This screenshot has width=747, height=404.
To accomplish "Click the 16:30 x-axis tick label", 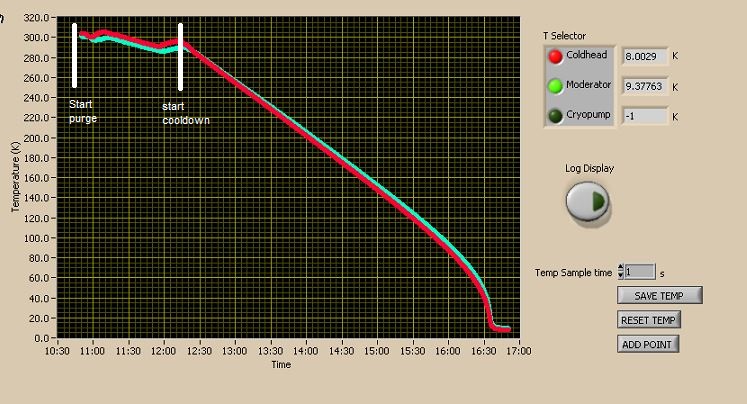I will pyautogui.click(x=484, y=351).
